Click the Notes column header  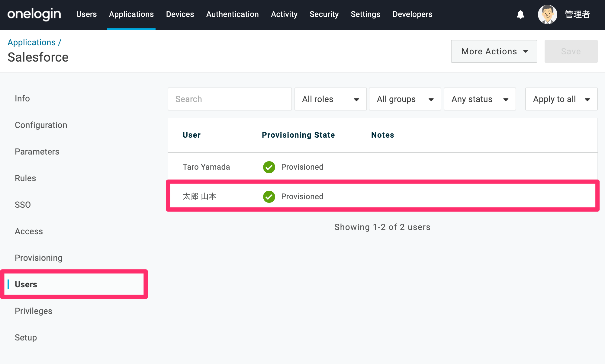click(382, 135)
